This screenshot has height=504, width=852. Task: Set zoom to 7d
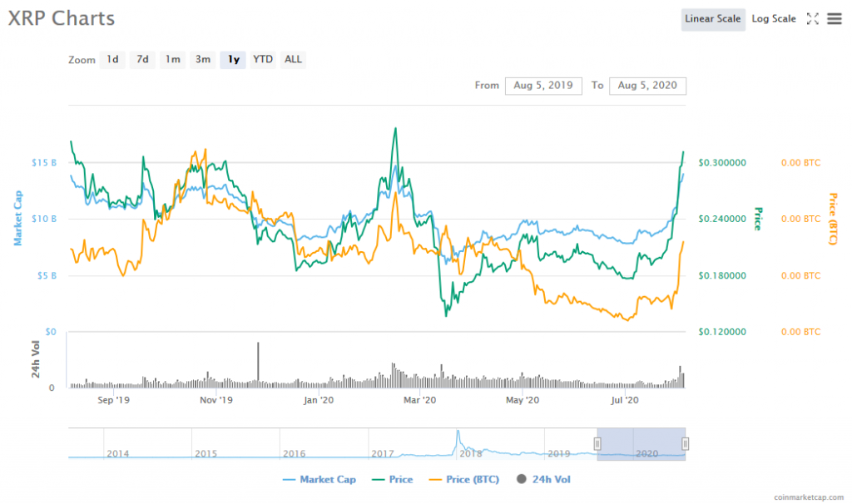(142, 59)
